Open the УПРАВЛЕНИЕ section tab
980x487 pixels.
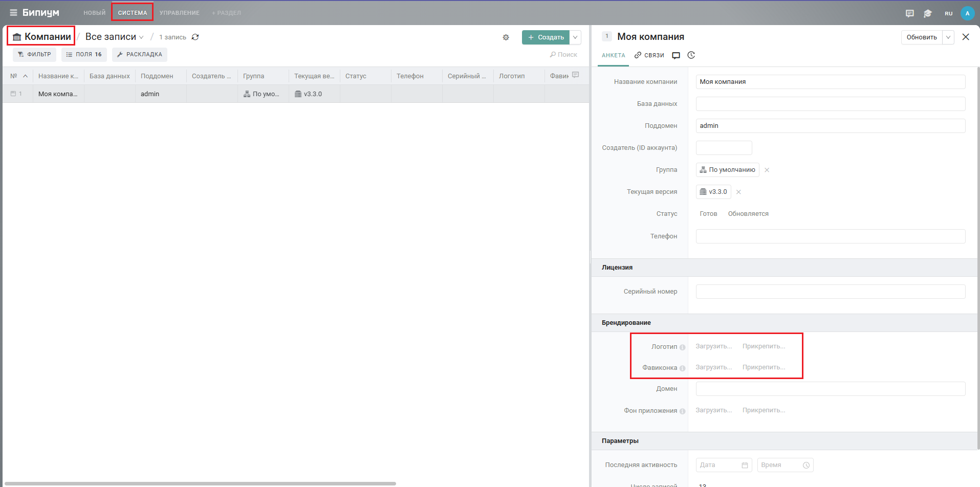(x=179, y=13)
